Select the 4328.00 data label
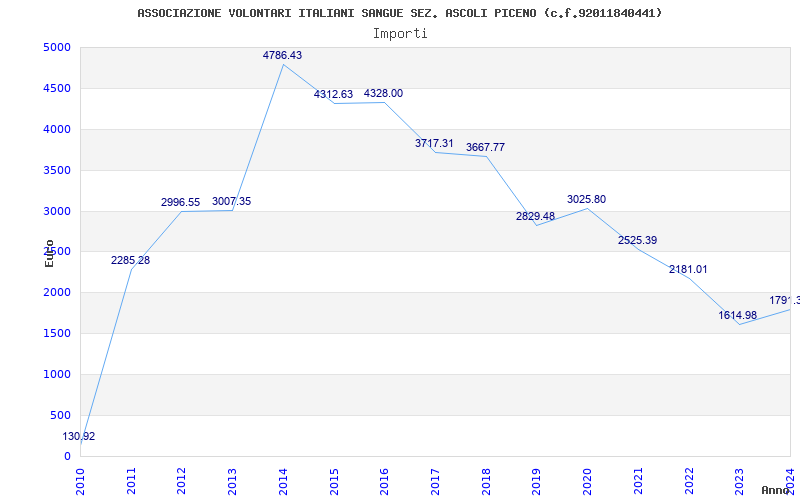 (383, 93)
